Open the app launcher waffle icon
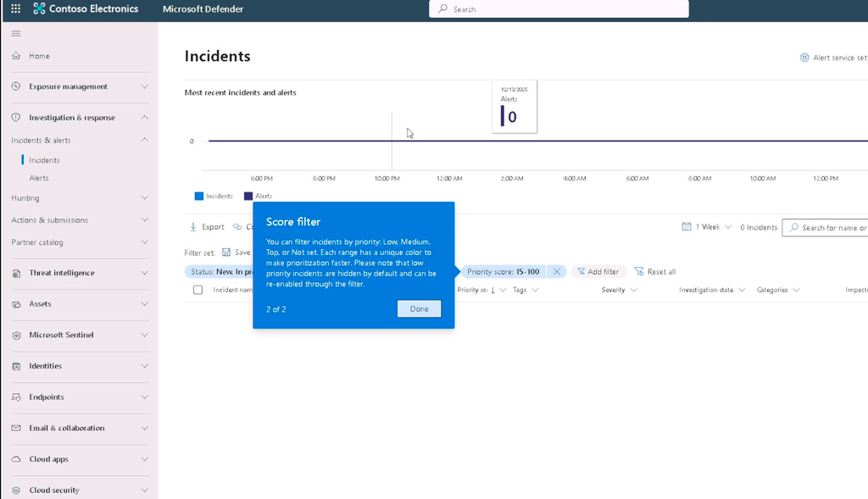868x499 pixels. (15, 8)
